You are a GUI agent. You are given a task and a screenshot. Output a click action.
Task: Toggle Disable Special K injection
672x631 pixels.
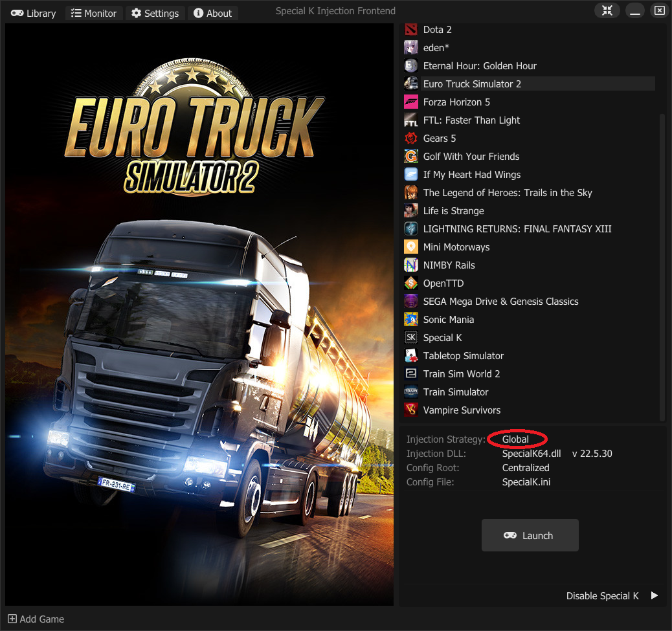(602, 595)
